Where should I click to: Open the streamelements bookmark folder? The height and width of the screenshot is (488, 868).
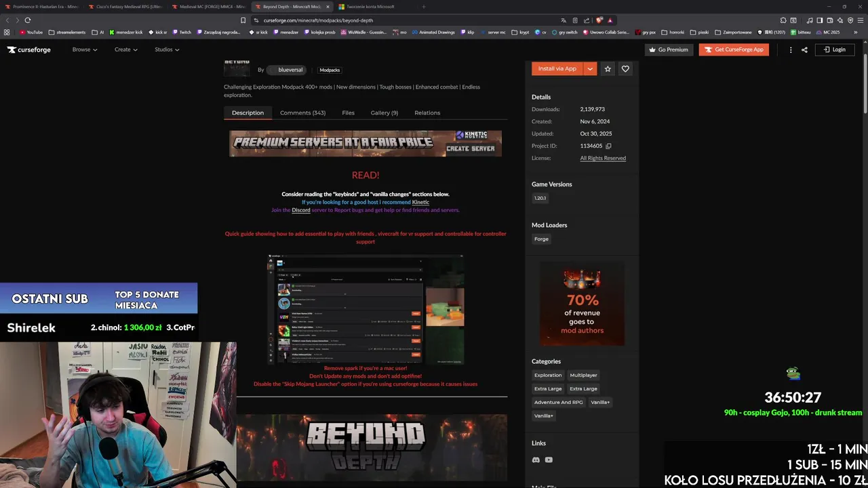67,32
